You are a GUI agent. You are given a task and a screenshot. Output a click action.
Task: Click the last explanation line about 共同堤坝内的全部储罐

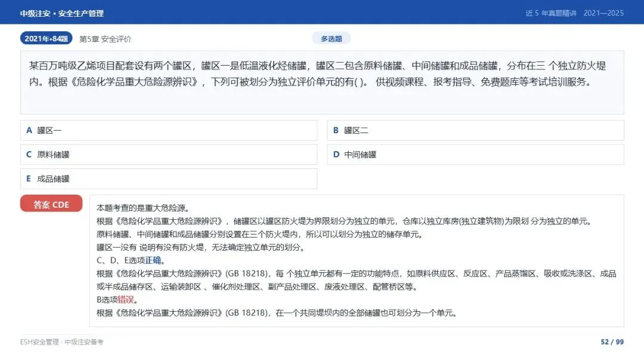277,313
